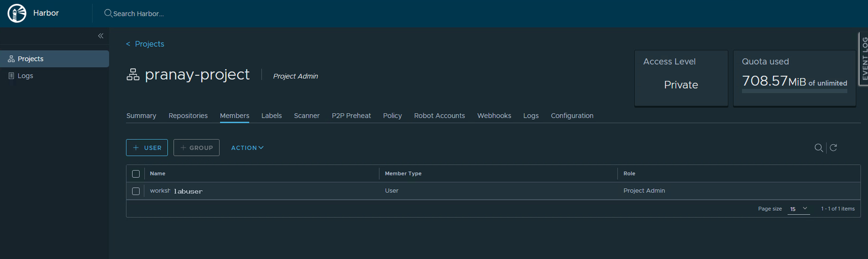Sort by the Name column header
The height and width of the screenshot is (259, 868).
(157, 173)
